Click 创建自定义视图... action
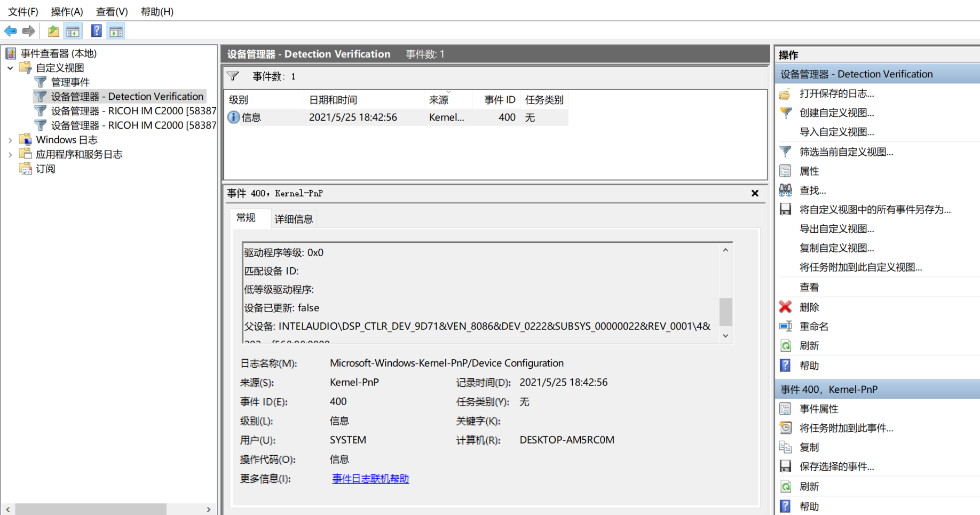The height and width of the screenshot is (515, 980). pos(836,113)
